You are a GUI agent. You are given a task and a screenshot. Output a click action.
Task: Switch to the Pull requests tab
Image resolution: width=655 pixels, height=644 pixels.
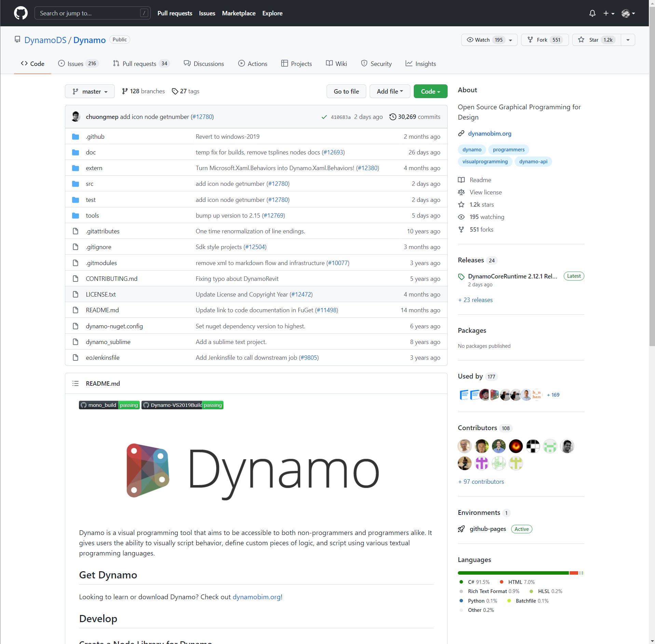click(x=141, y=64)
